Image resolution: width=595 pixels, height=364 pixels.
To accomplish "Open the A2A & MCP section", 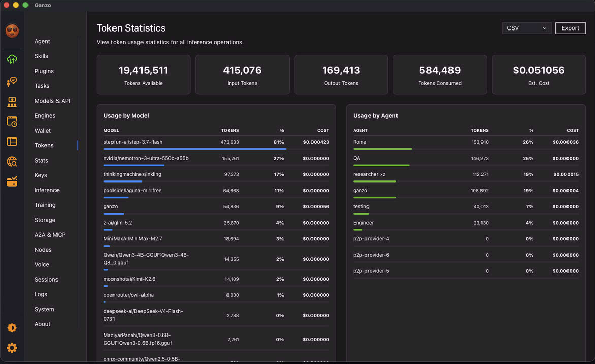I will (x=50, y=235).
